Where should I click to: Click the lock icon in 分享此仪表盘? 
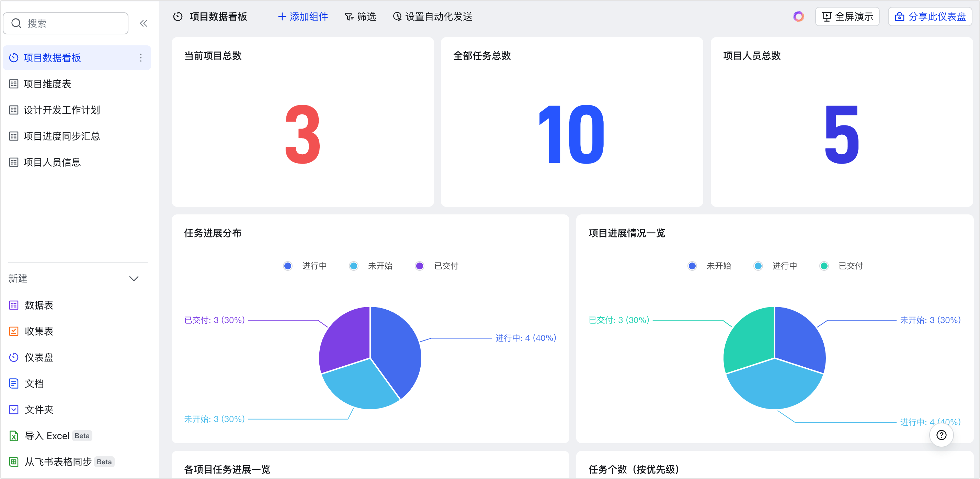point(899,16)
